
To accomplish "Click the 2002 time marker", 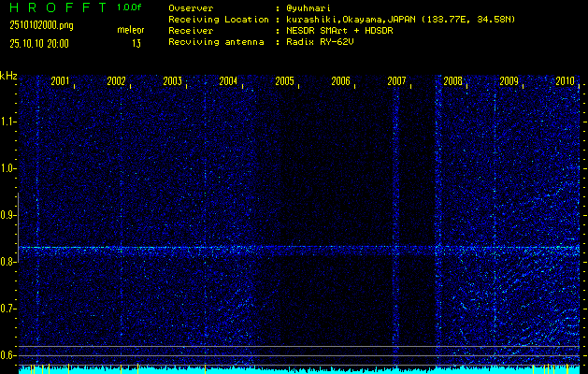I will click(116, 81).
